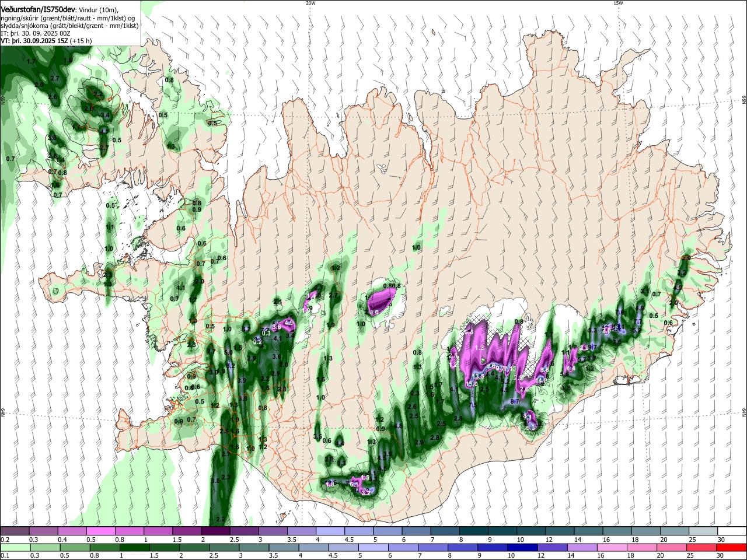Select the 2 dark purple swatch in the snow legend row
Viewport: 747px width, 560px height.
[x=215, y=531]
